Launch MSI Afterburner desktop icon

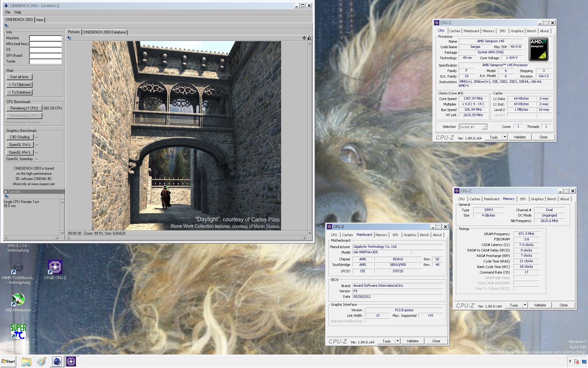(18, 302)
